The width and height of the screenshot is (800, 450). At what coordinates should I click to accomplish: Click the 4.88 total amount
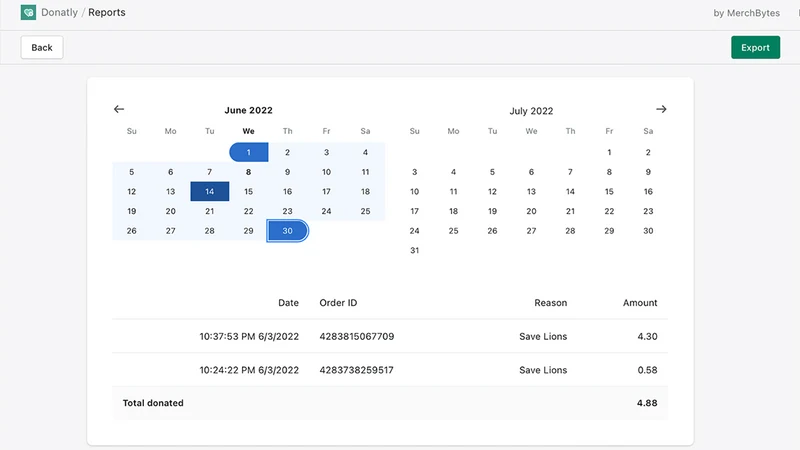tap(647, 403)
